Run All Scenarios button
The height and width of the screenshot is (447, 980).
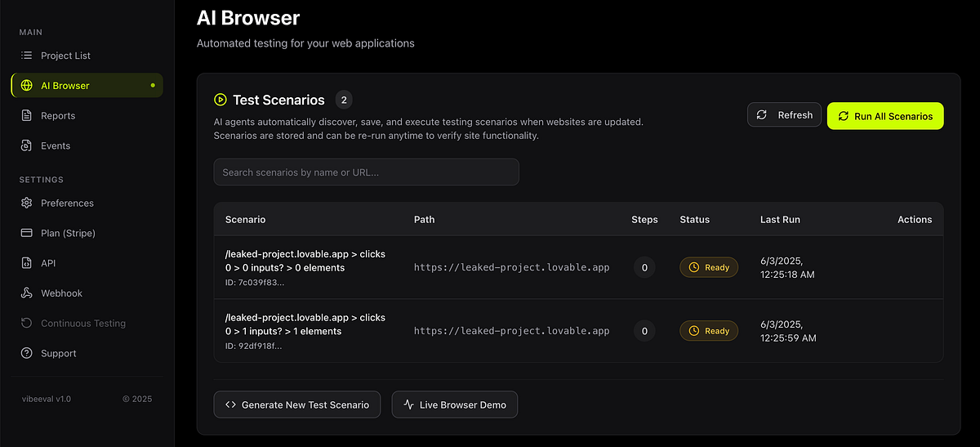tap(885, 116)
